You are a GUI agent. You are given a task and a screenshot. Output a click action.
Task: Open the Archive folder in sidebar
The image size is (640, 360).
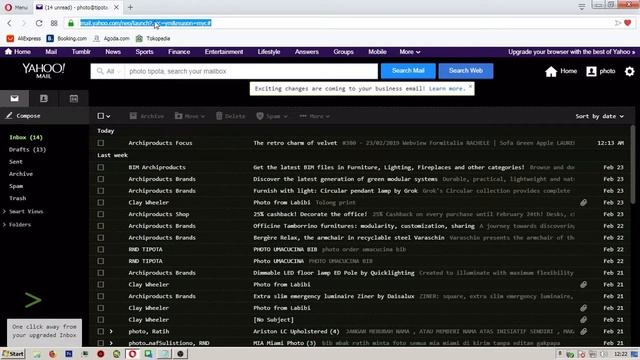click(x=21, y=174)
